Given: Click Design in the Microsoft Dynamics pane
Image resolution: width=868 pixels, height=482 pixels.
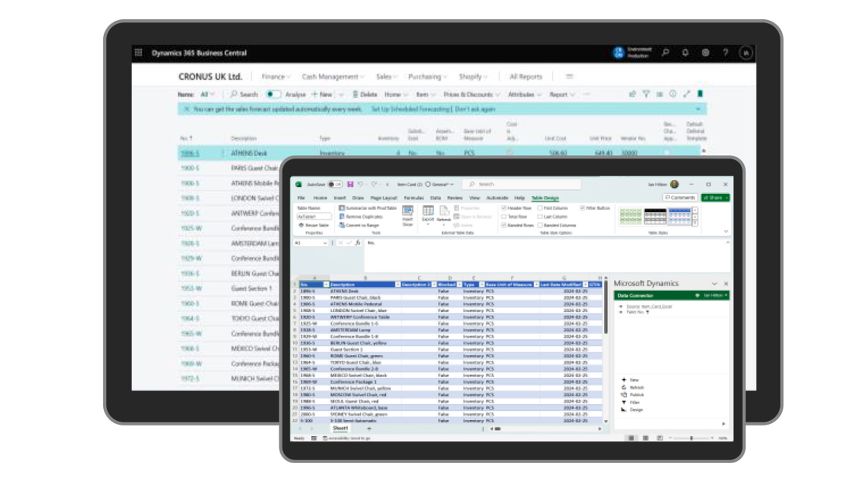Looking at the screenshot, I should (x=632, y=410).
